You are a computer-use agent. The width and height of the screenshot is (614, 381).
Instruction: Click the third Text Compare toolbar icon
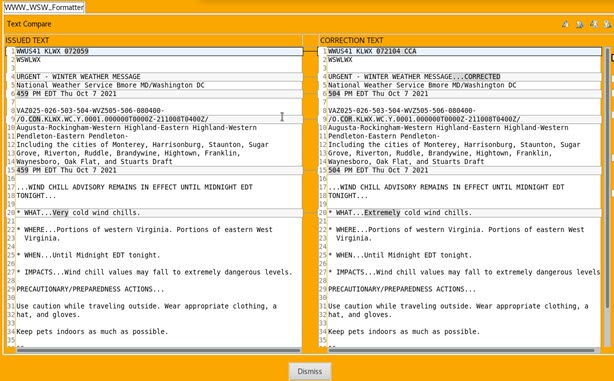pos(594,24)
